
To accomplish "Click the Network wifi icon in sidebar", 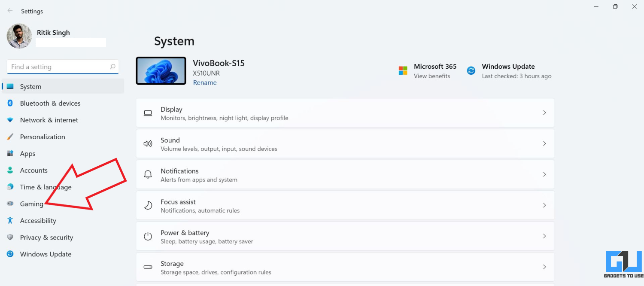I will point(10,120).
